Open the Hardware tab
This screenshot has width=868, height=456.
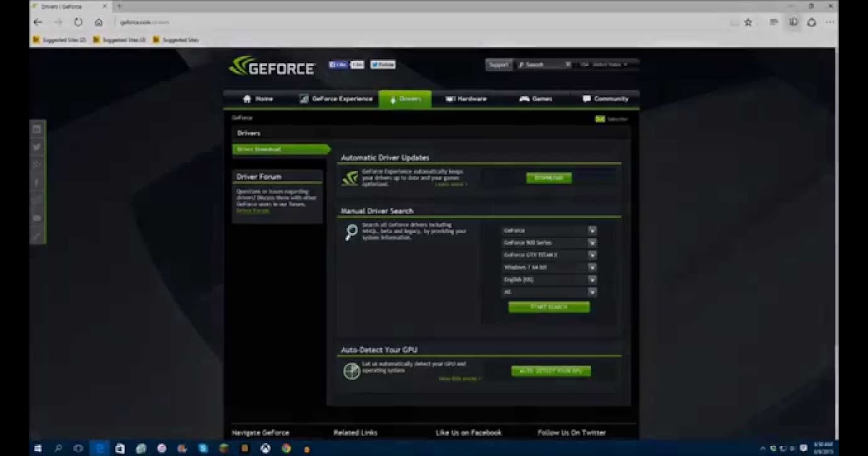coord(466,99)
